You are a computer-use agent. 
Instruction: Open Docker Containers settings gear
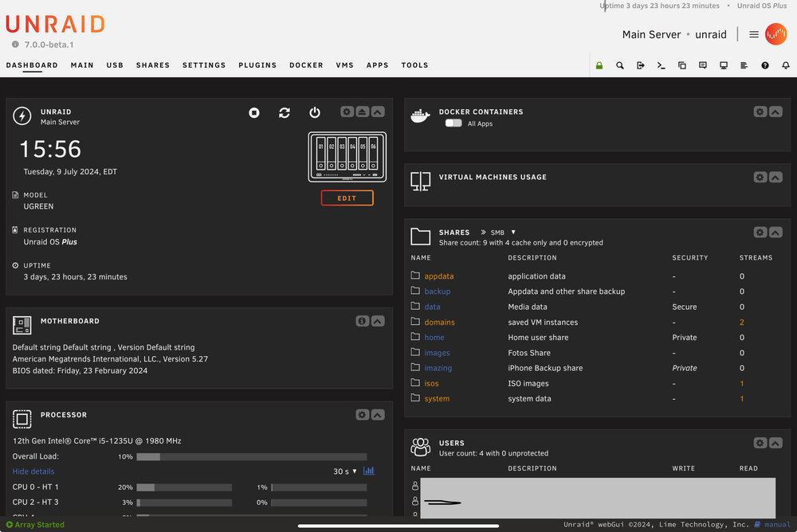(760, 111)
